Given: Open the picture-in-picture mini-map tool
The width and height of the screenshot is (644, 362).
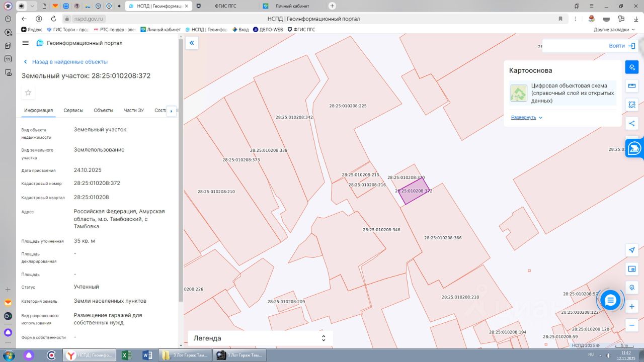Looking at the screenshot, I should point(632,269).
